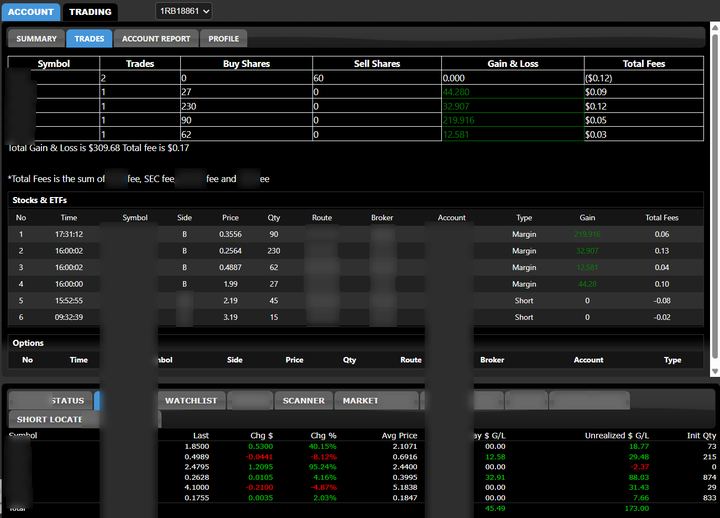The height and width of the screenshot is (518, 720).
Task: Click the avg price 5.1838 cell
Action: click(405, 487)
